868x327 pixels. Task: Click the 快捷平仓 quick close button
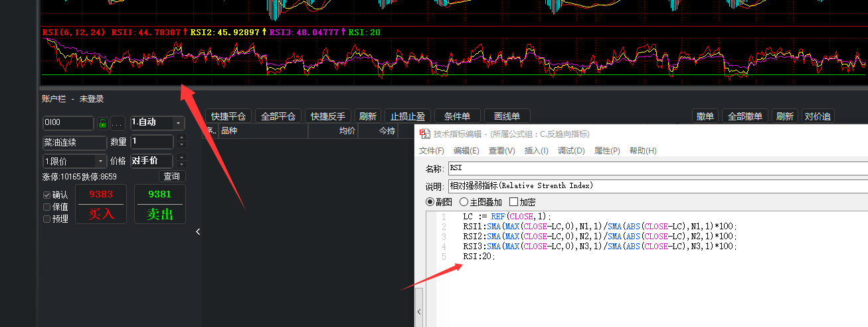(228, 116)
